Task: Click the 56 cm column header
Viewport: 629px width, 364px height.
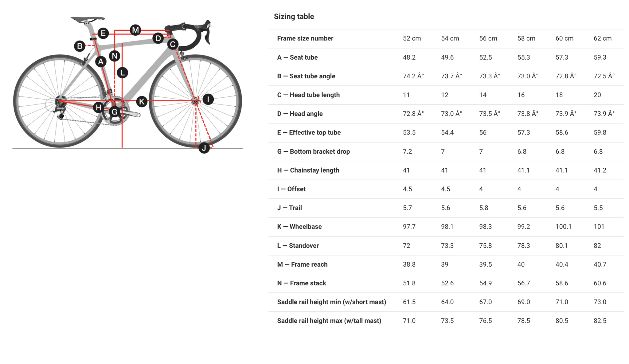Action: click(x=488, y=38)
